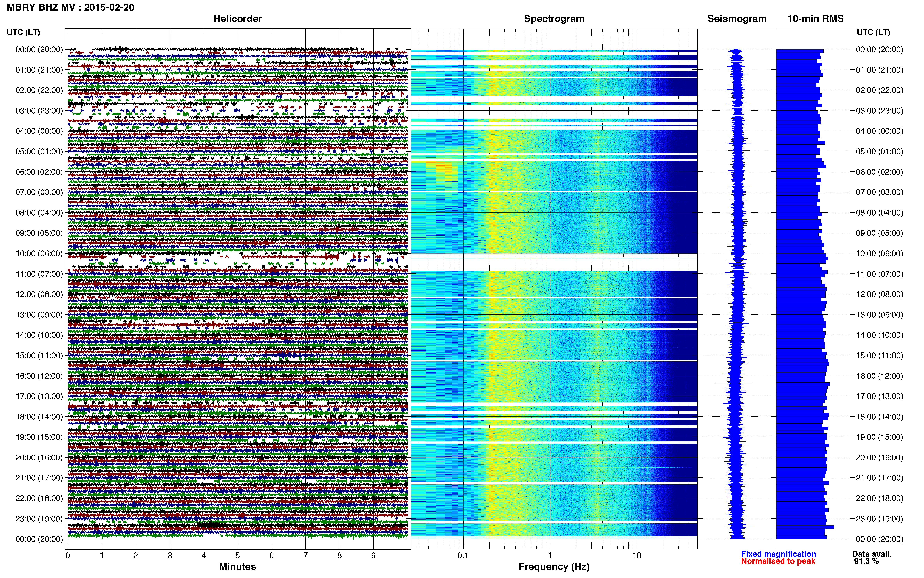Click the 'Data avail.' label
Viewport: 924px width, 578px height.
pos(871,554)
